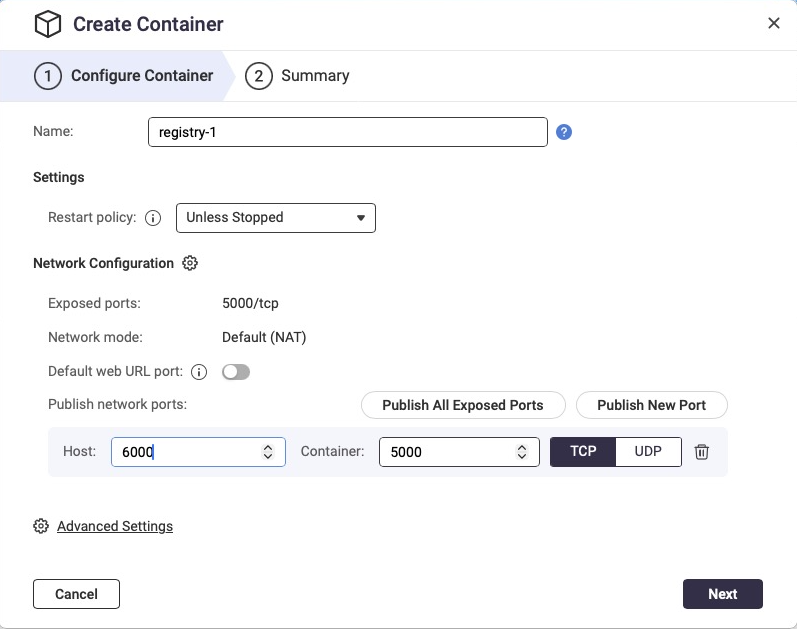Click the Create Container cube icon

(x=48, y=24)
